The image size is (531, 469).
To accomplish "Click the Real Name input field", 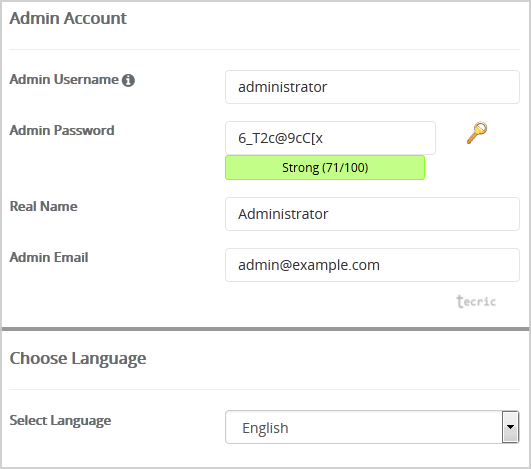I will coord(372,214).
